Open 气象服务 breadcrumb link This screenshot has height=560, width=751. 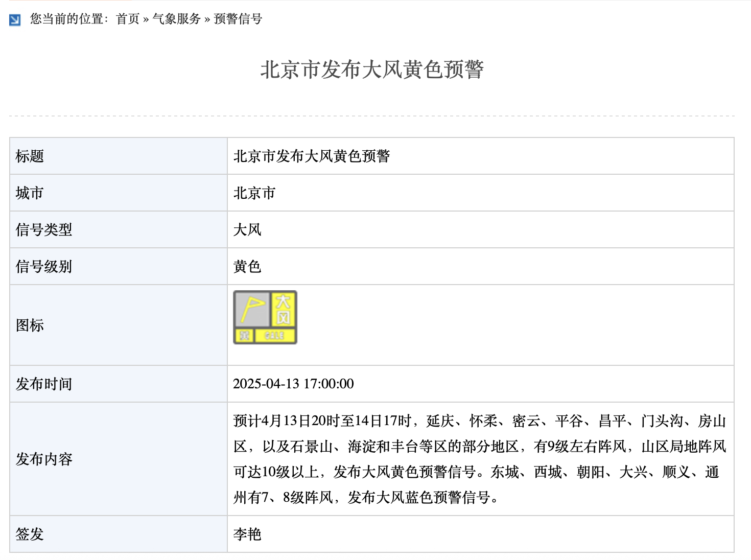coord(177,19)
